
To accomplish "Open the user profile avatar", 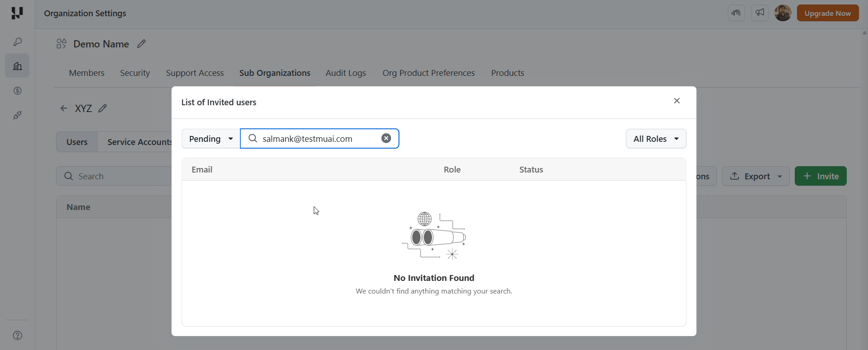I will pyautogui.click(x=783, y=13).
